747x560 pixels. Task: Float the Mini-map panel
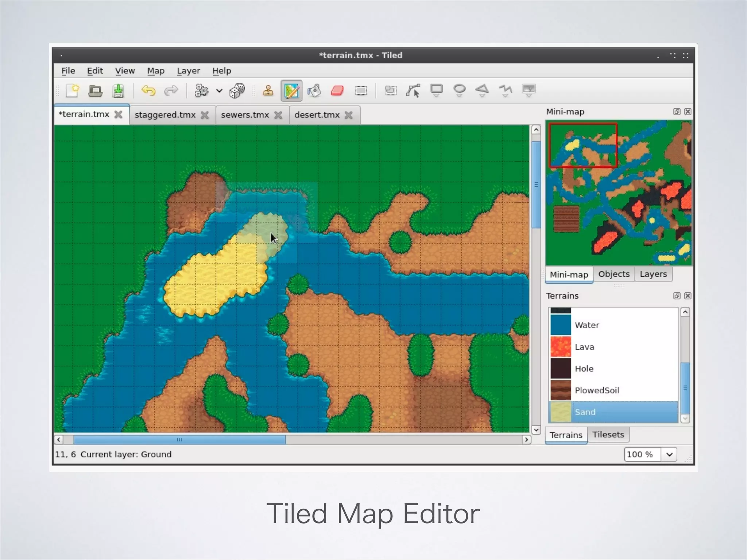coord(677,112)
